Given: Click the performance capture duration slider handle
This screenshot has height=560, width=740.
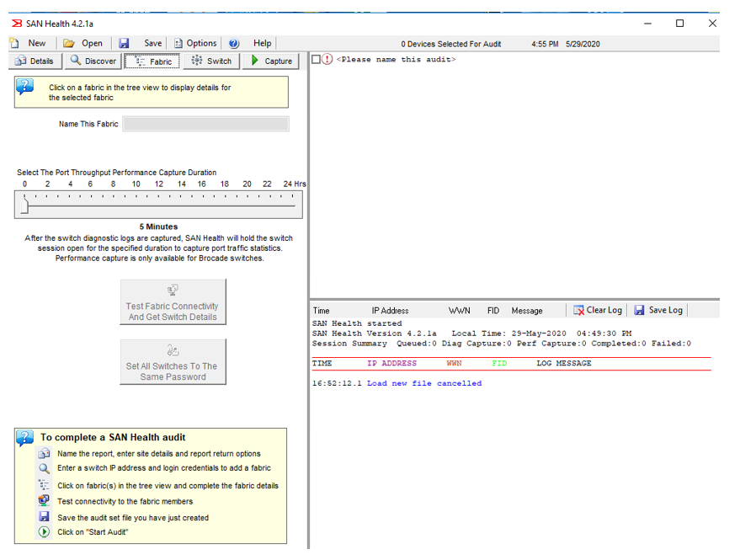Looking at the screenshot, I should pos(24,205).
